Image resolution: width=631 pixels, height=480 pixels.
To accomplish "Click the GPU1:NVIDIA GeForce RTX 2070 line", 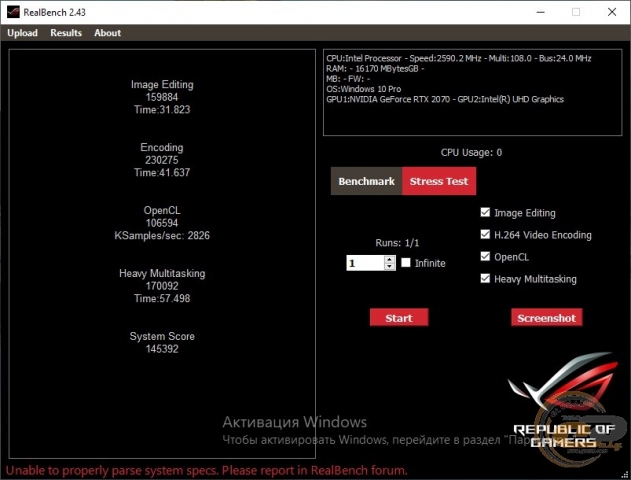I will [x=445, y=99].
